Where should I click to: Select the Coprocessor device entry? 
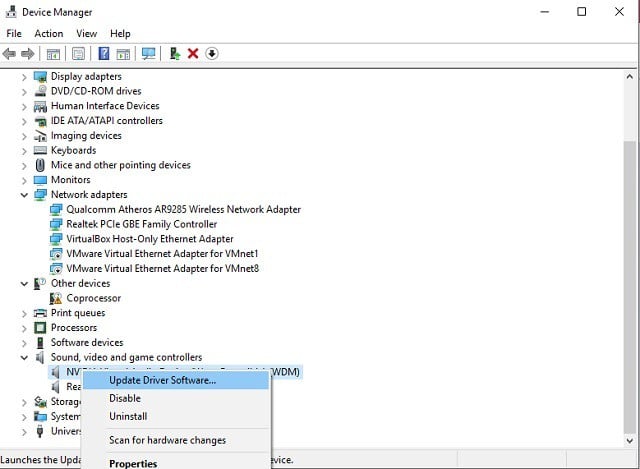[x=93, y=298]
